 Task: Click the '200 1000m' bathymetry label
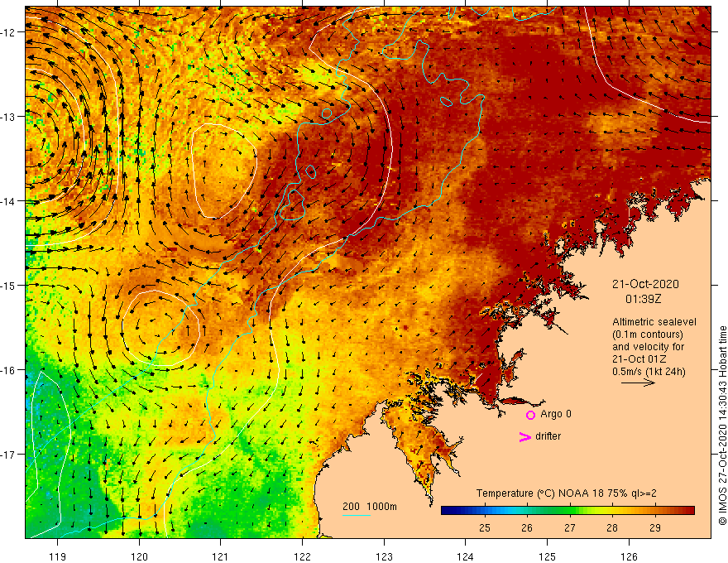370,507
